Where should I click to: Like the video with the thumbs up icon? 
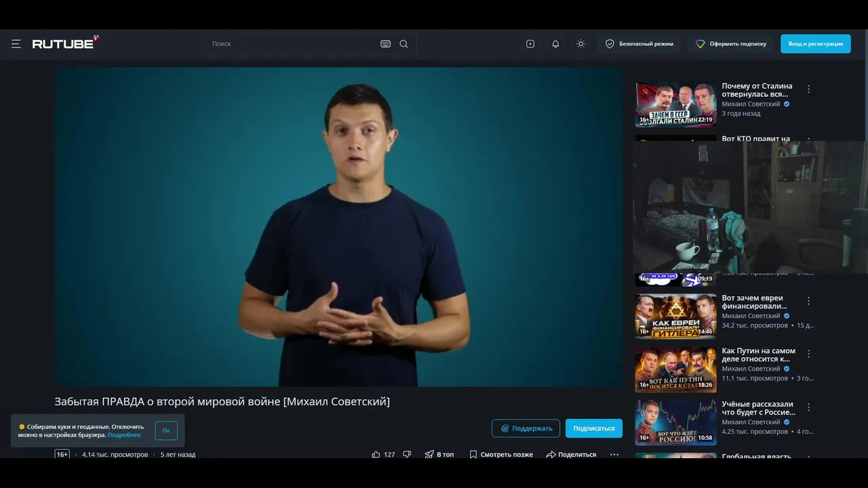tap(376, 455)
